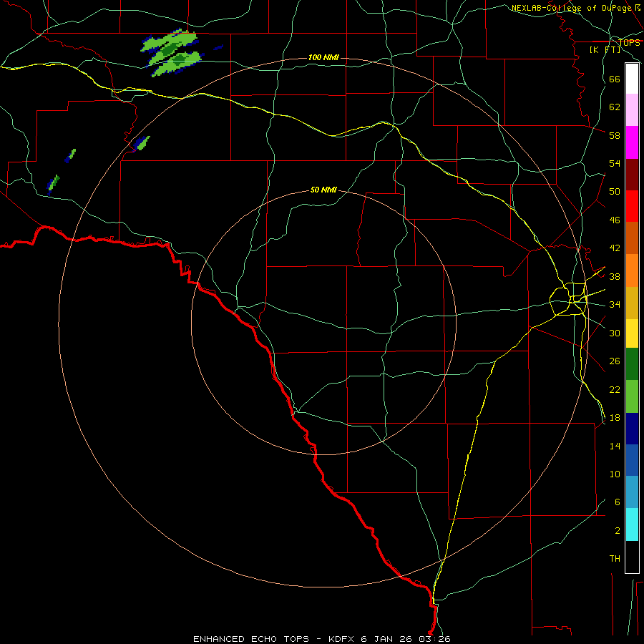Screen dimensions: 644x644
Task: Click the "42" legend value
Action: [x=615, y=248]
